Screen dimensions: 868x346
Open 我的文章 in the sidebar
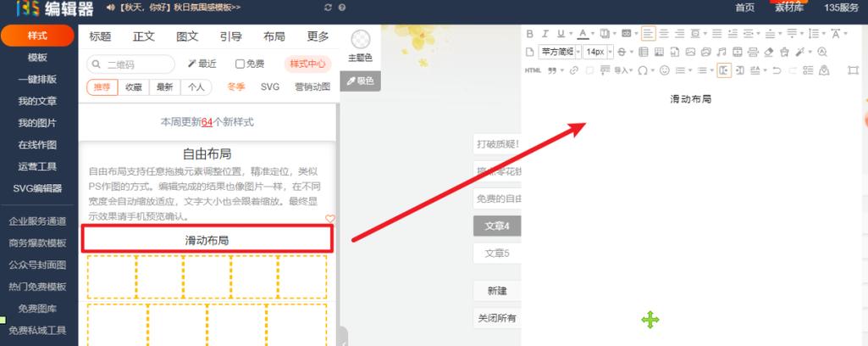[37, 101]
